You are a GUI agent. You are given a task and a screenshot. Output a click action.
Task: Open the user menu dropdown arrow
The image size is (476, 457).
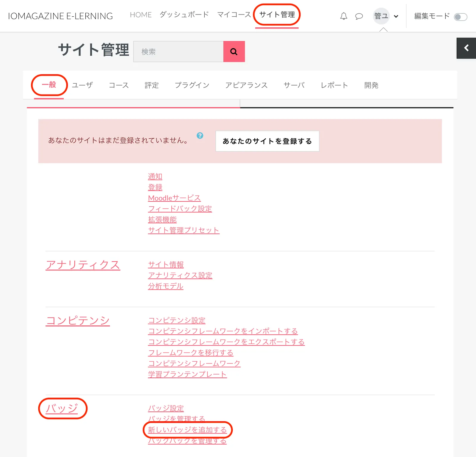[x=396, y=16]
